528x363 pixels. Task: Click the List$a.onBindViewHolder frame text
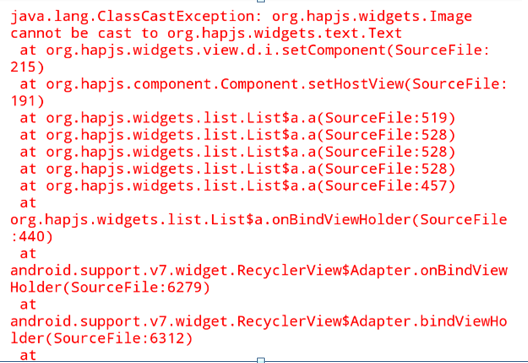259,220
